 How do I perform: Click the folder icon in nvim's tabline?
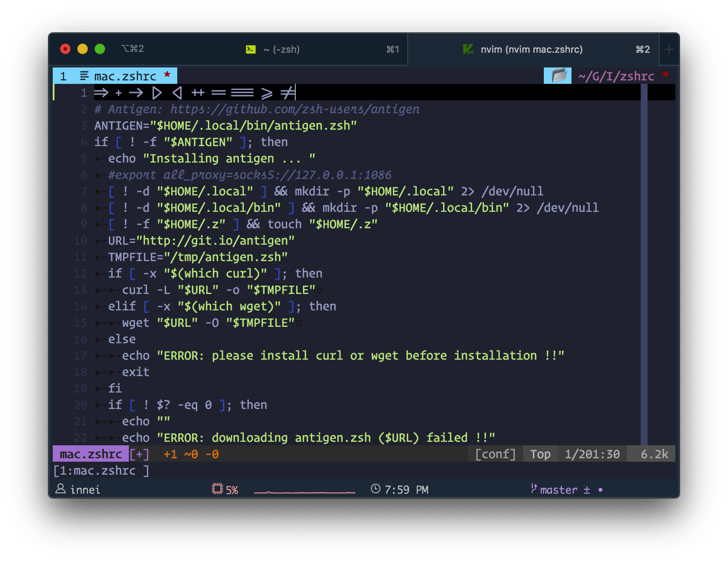[x=558, y=76]
